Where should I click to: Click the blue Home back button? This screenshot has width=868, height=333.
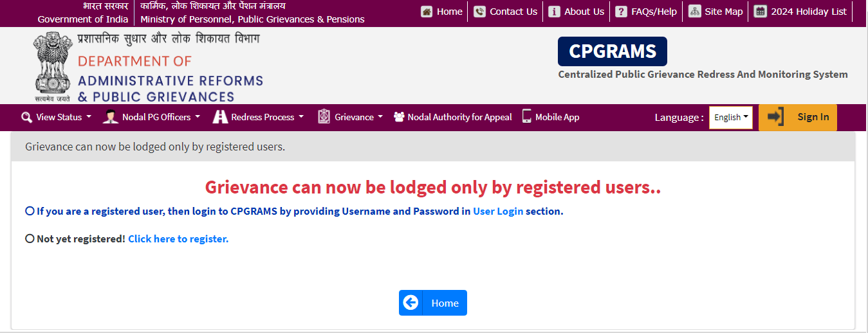(x=433, y=303)
